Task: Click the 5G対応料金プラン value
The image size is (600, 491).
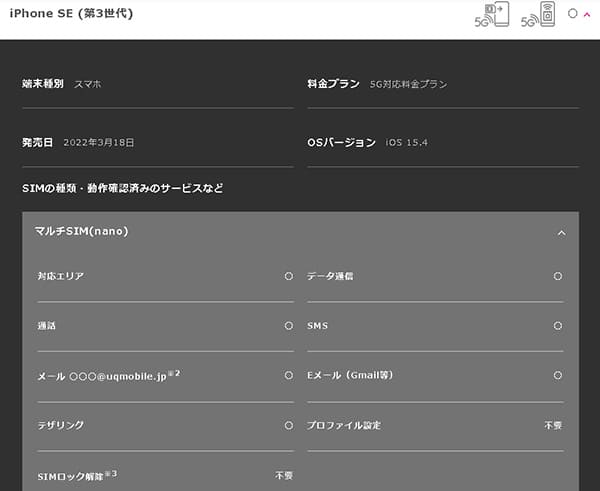Action: [x=408, y=84]
